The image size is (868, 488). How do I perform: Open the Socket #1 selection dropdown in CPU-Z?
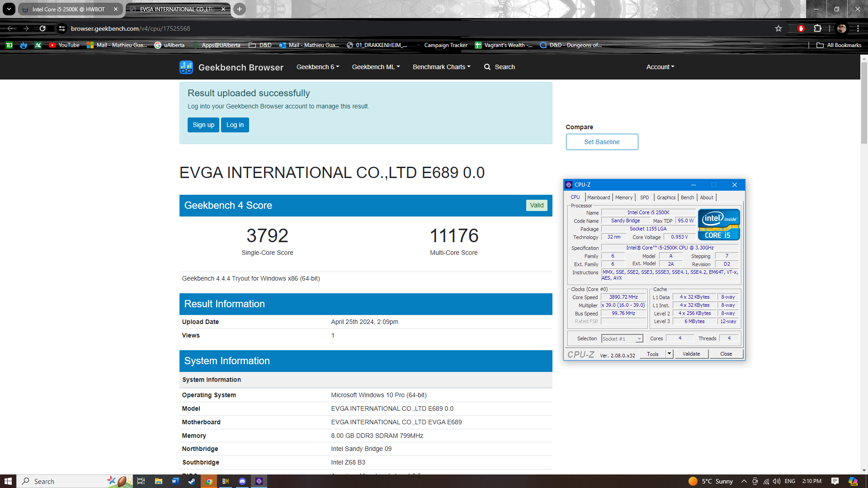(x=622, y=338)
